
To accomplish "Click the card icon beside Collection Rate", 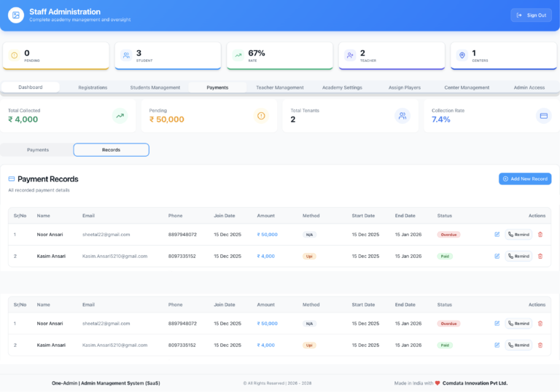I will [543, 115].
